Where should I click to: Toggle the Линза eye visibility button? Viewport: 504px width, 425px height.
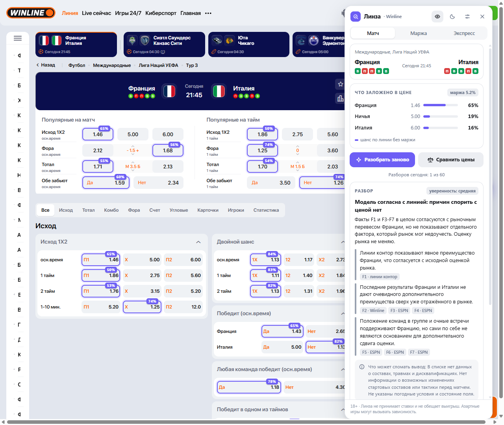437,17
